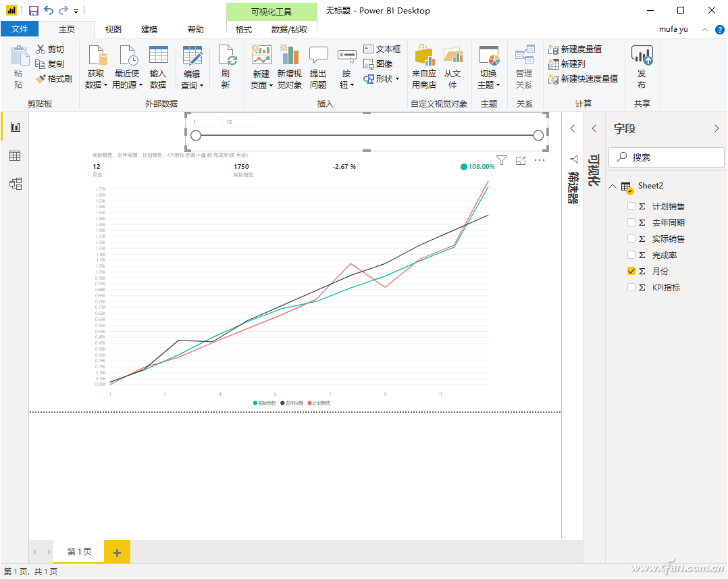This screenshot has height=579, width=728.
Task: Open the 获取数据 dropdown
Action: [x=97, y=78]
